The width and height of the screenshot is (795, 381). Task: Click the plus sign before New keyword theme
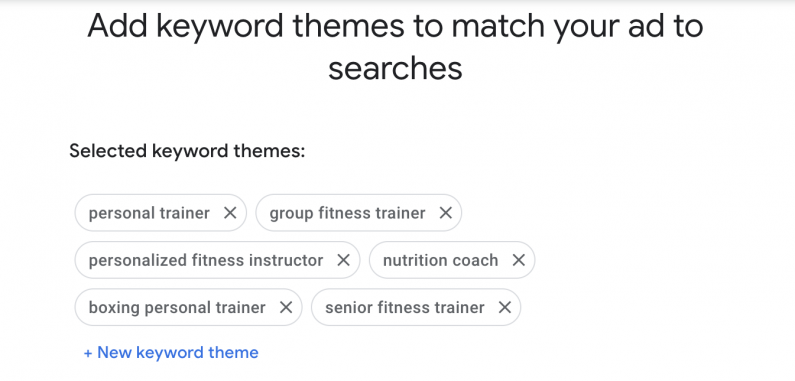point(88,353)
